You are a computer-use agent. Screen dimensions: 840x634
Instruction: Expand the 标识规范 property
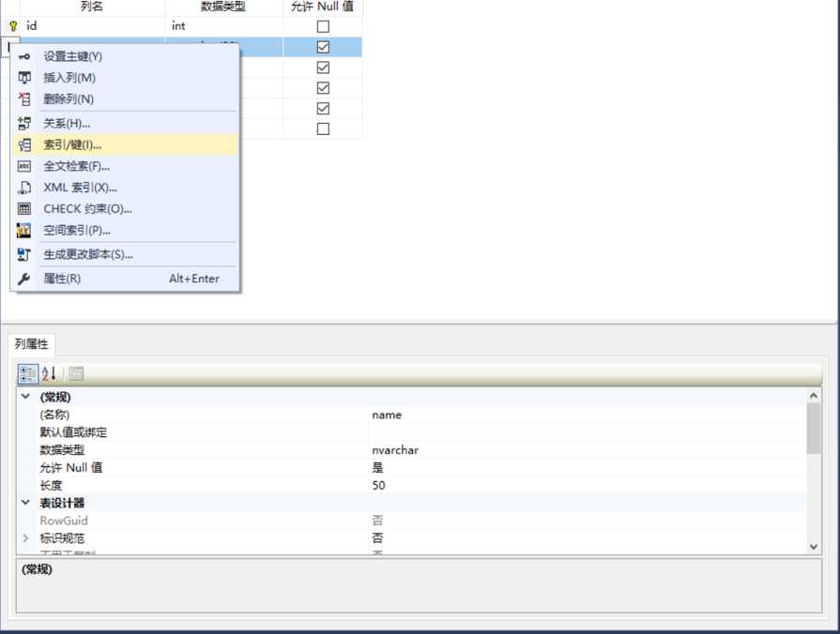click(25, 537)
